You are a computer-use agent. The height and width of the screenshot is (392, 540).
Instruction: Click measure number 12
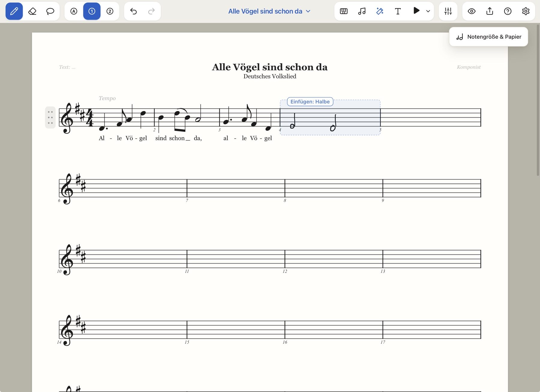coord(285,271)
